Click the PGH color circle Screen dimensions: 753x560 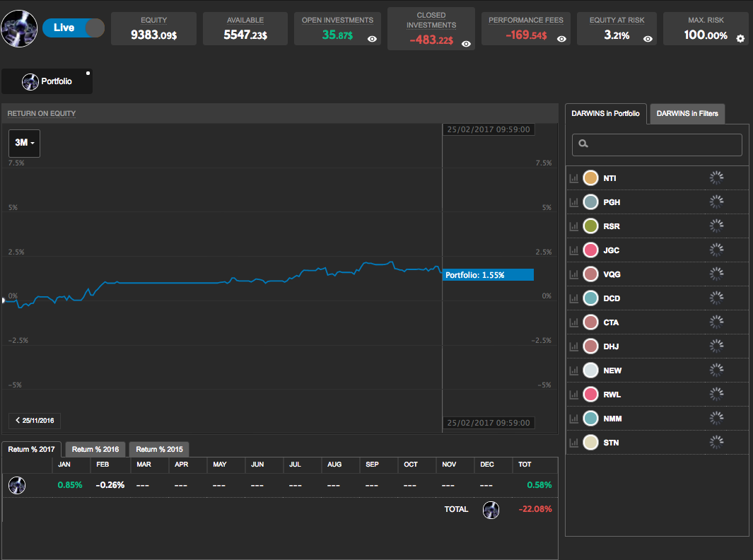click(591, 202)
